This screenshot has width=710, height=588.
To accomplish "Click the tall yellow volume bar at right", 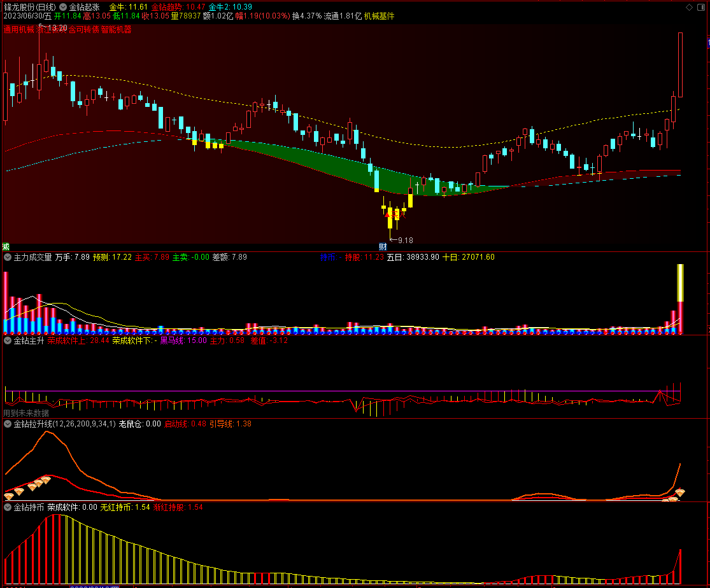I will click(680, 283).
